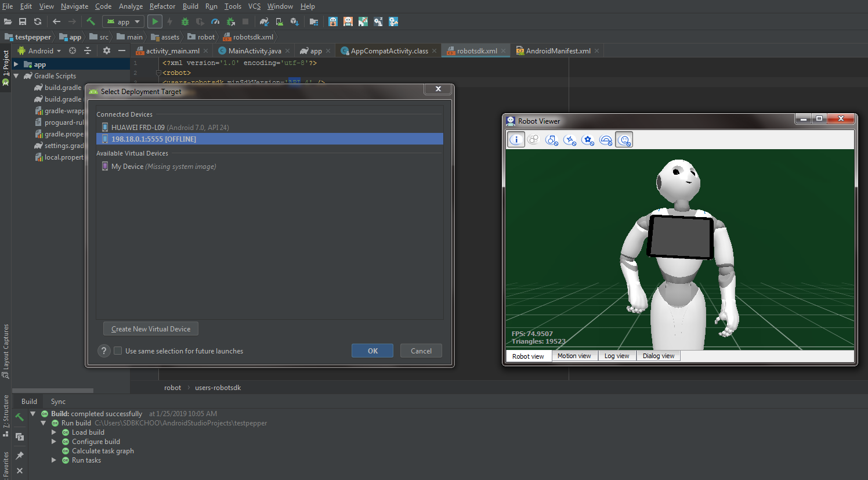Click the smiley face icon in Robot Viewer
The width and height of the screenshot is (868, 480).
click(x=624, y=140)
